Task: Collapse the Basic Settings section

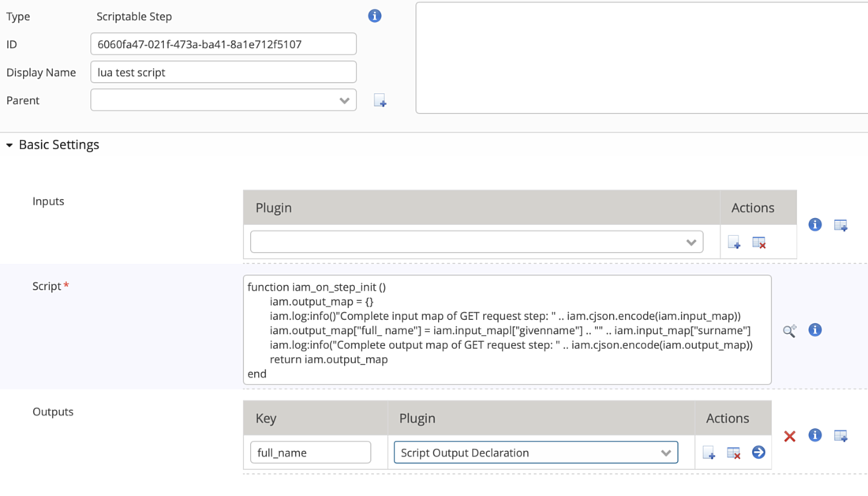Action: click(x=9, y=145)
